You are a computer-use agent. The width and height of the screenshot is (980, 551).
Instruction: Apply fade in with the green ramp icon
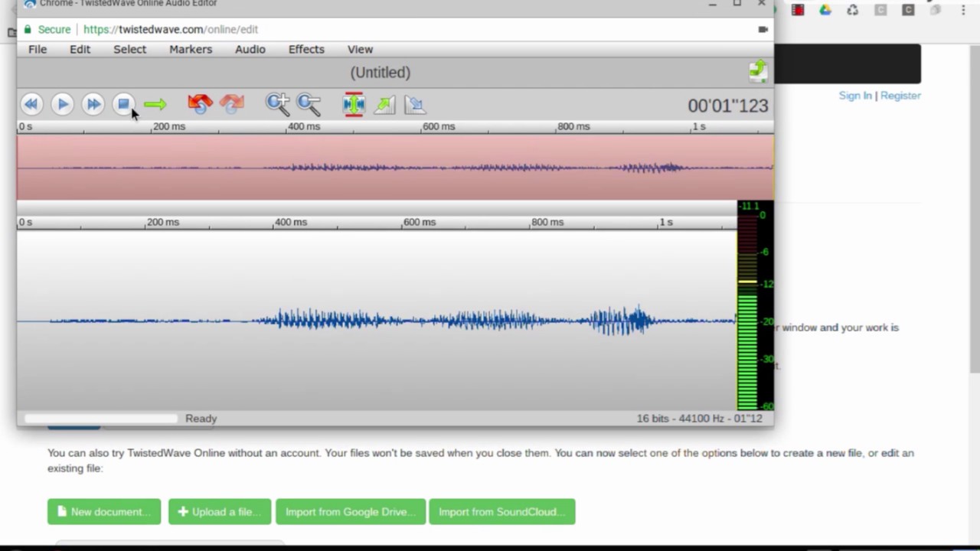coord(384,104)
